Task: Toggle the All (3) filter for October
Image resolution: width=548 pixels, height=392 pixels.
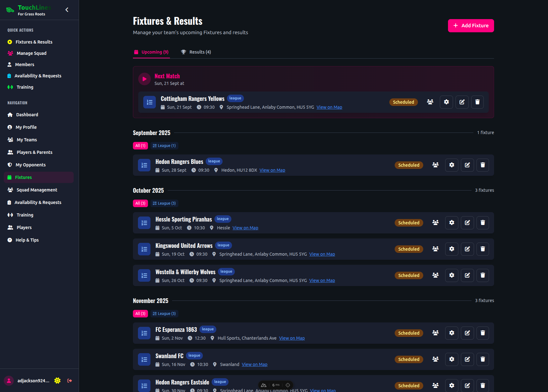Action: coord(140,203)
